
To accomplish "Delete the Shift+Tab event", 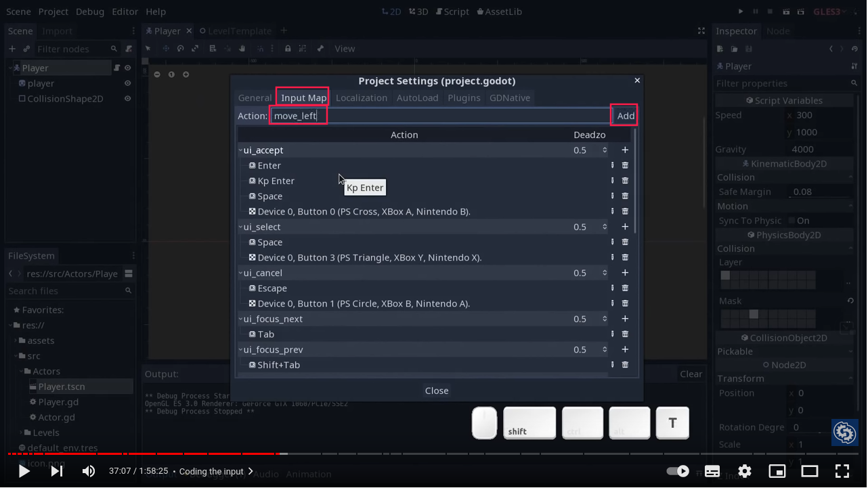I will (x=625, y=365).
